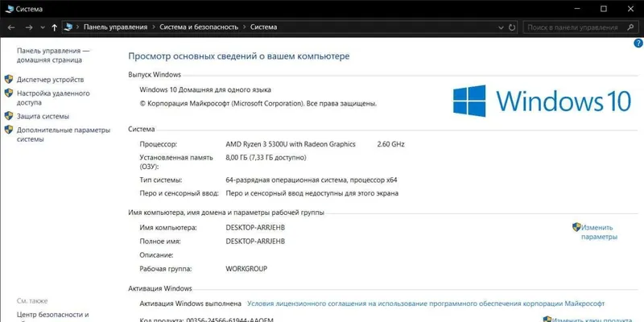Click shield icon beside Защита системы
The height and width of the screenshot is (322, 644).
9,116
